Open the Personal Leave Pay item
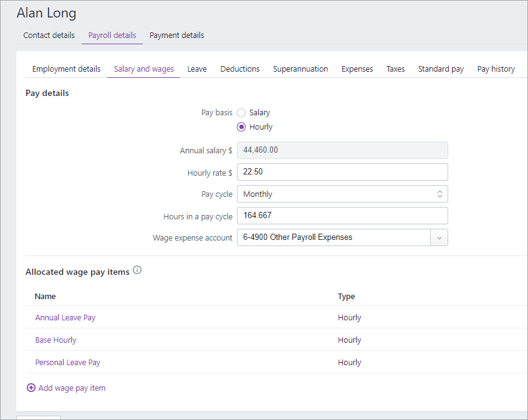The width and height of the screenshot is (528, 420). pos(67,362)
